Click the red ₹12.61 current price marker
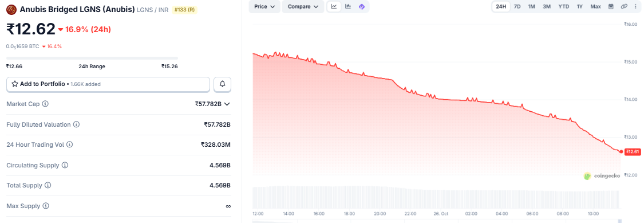Viewport: 644px width, 223px height. (x=633, y=152)
